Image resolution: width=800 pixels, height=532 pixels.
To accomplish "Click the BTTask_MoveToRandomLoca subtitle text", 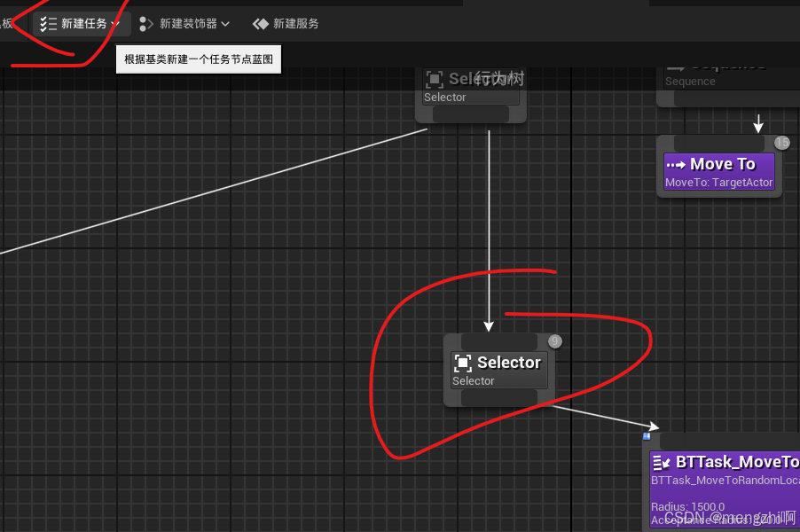I will pyautogui.click(x=725, y=480).
